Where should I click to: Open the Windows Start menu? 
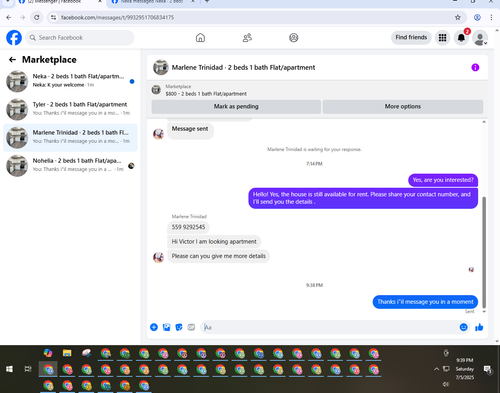click(9, 369)
